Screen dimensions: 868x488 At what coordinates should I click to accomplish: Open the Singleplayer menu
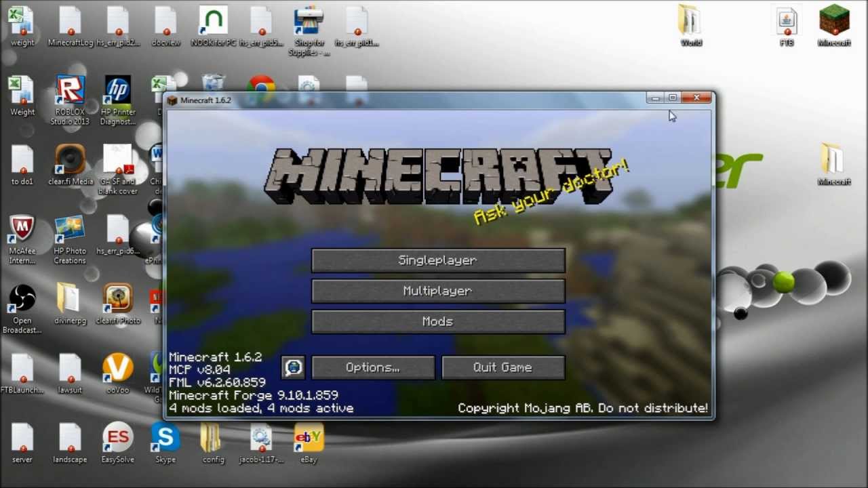coord(438,260)
